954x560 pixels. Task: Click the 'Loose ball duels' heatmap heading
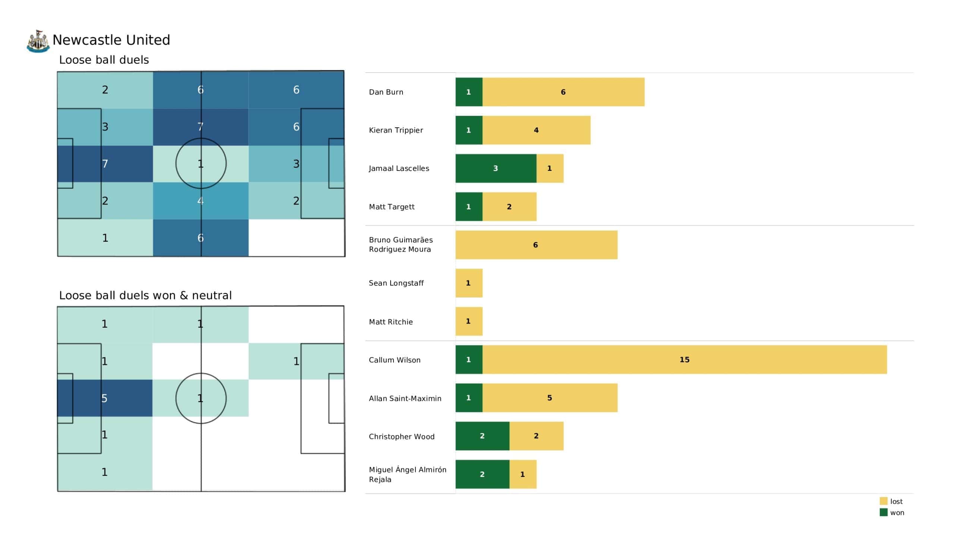point(104,60)
